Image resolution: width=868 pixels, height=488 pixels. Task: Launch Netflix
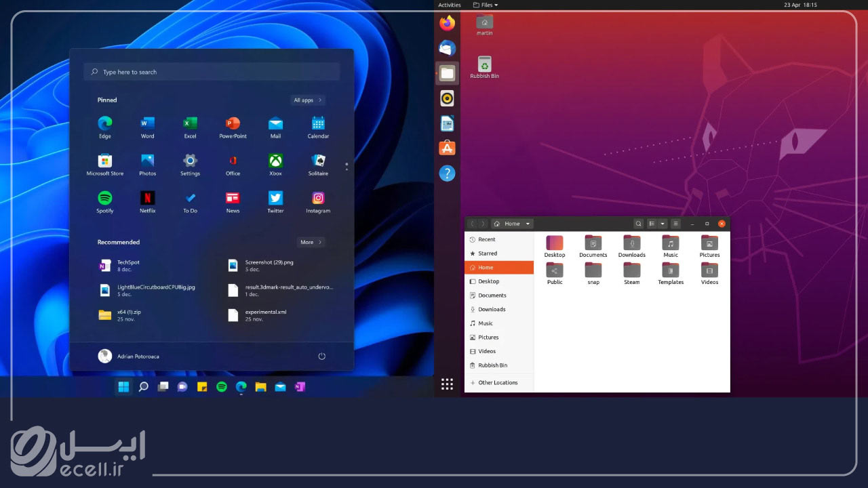[x=147, y=201]
